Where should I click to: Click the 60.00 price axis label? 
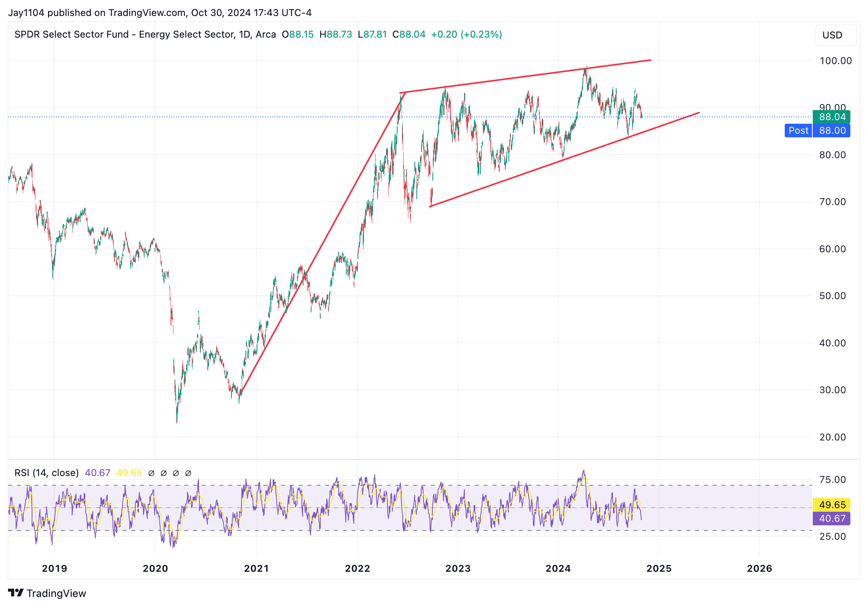pyautogui.click(x=832, y=249)
